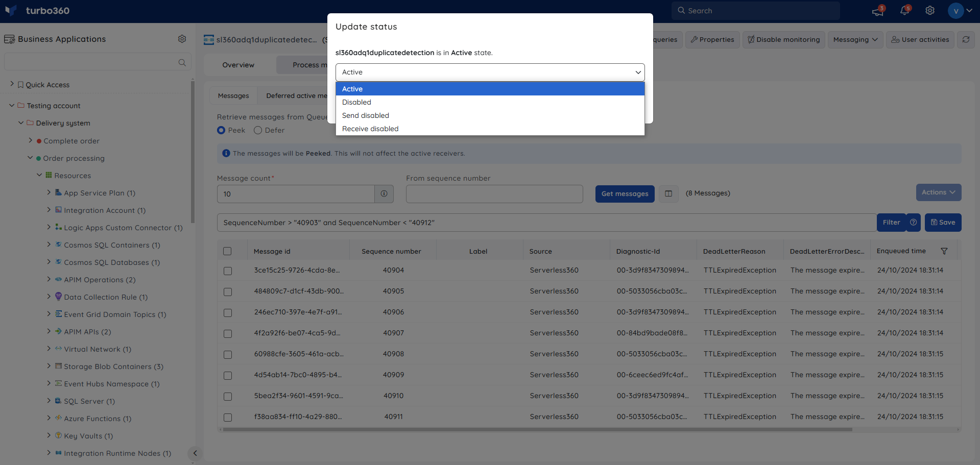The width and height of the screenshot is (980, 465).
Task: Collapse the Delivery system node
Action: (x=21, y=123)
